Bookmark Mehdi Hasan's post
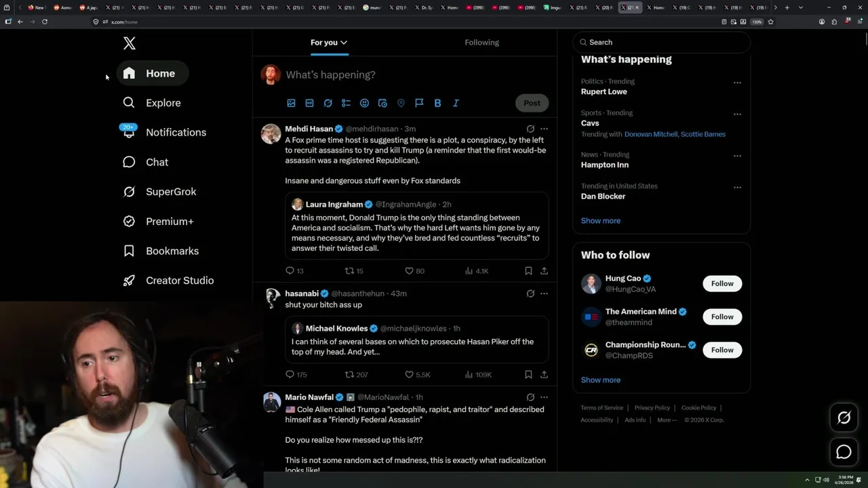The height and width of the screenshot is (488, 868). click(x=528, y=271)
